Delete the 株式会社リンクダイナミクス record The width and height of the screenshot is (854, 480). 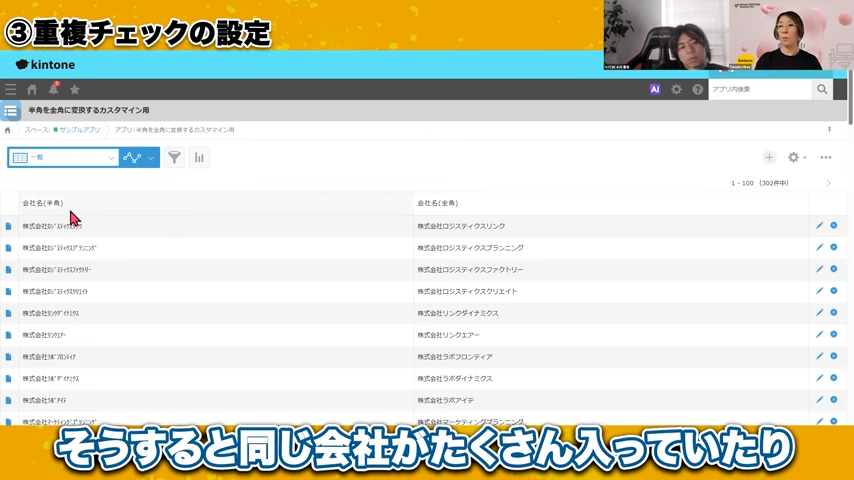point(834,313)
